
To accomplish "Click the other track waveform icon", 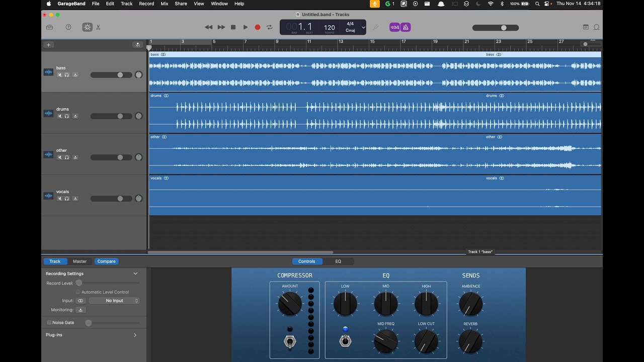I will [x=48, y=154].
